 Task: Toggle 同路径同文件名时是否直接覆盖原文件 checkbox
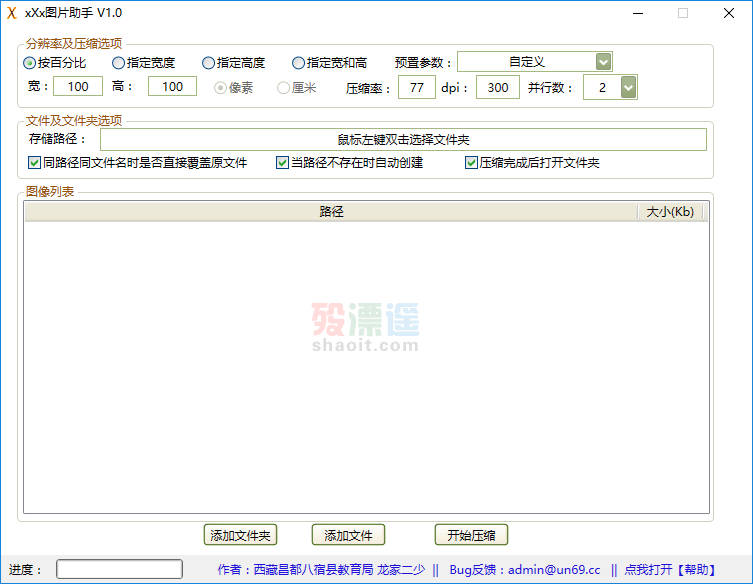click(137, 163)
